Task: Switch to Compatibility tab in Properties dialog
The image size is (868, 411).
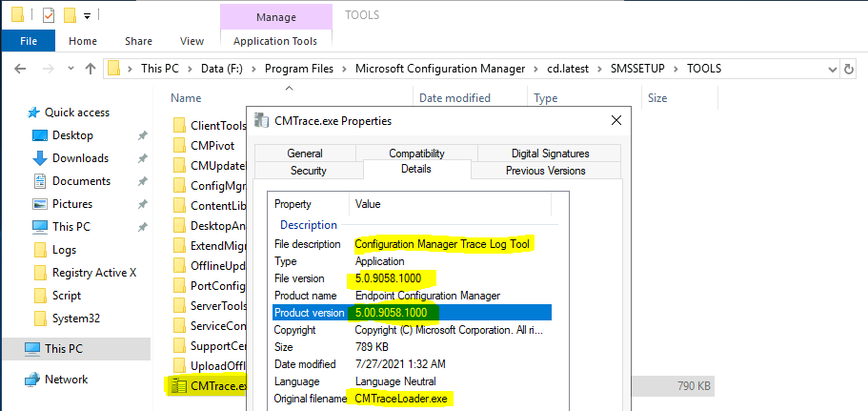Action: pyautogui.click(x=416, y=154)
